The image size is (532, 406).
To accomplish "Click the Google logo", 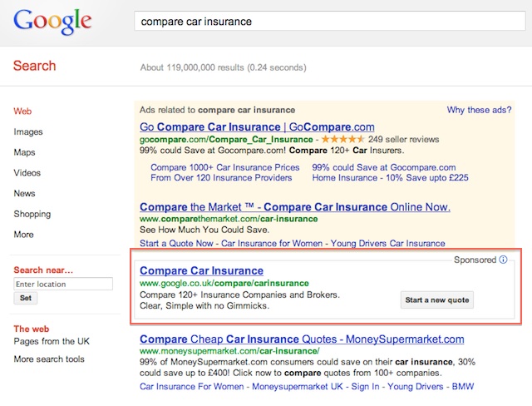I will click(x=52, y=22).
